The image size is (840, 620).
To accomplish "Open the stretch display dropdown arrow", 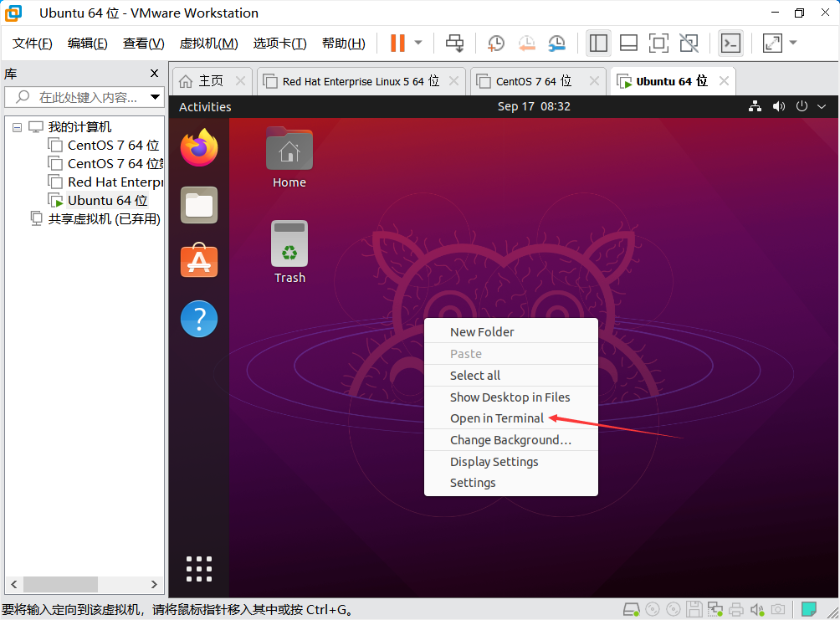I will point(793,43).
